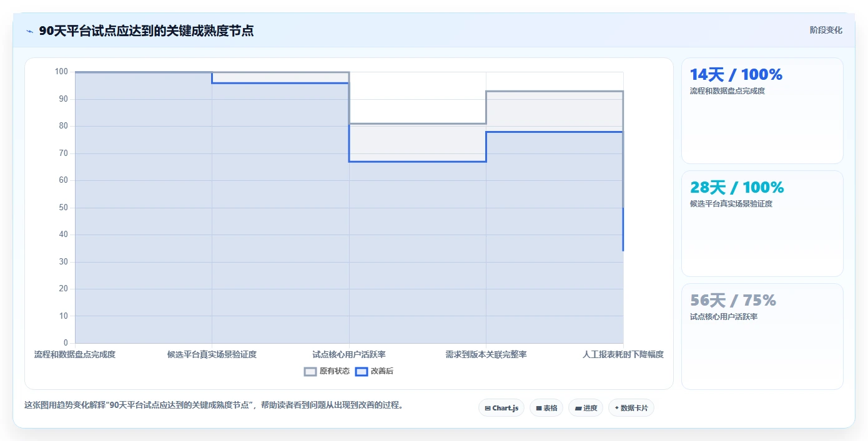868x441 pixels.
Task: Toggle the 原有状态 legend swatch
Action: (x=310, y=371)
